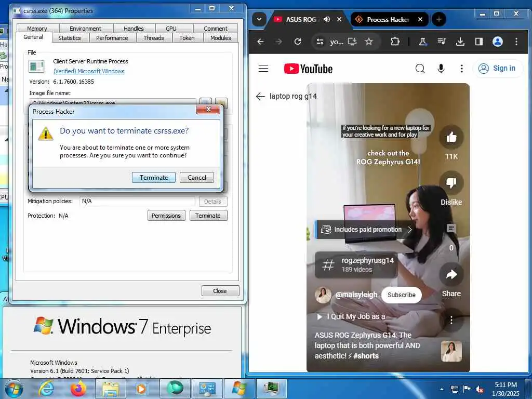Switch to the Token tab
The image size is (532, 399).
[x=187, y=38]
